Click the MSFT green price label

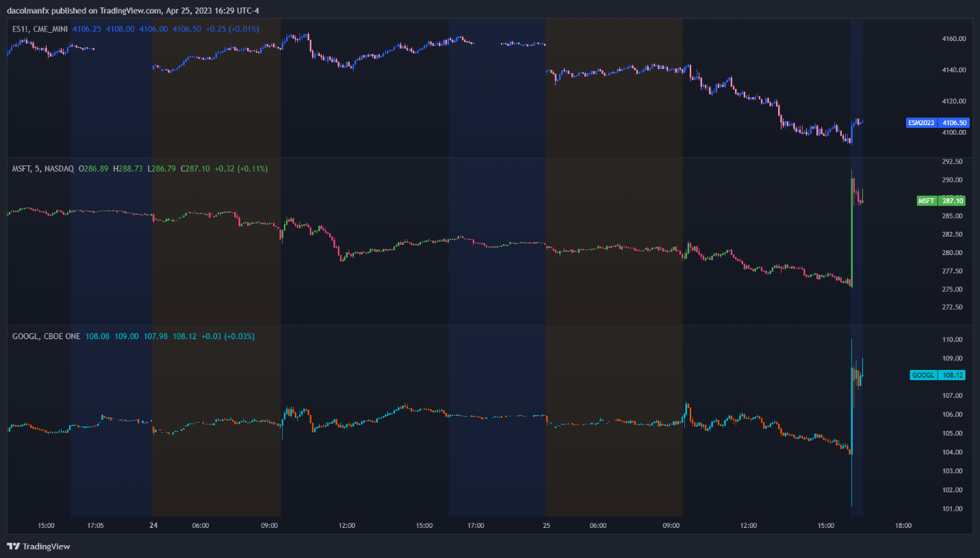941,201
